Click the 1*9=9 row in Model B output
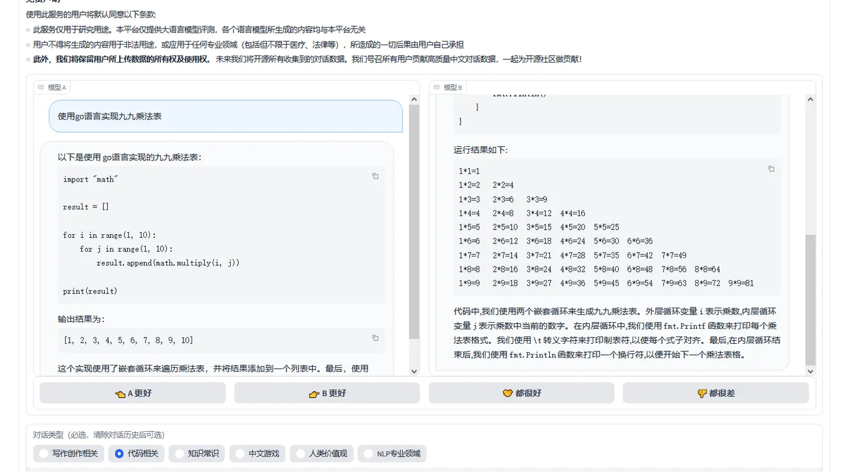This screenshot has height=472, width=868. point(606,283)
